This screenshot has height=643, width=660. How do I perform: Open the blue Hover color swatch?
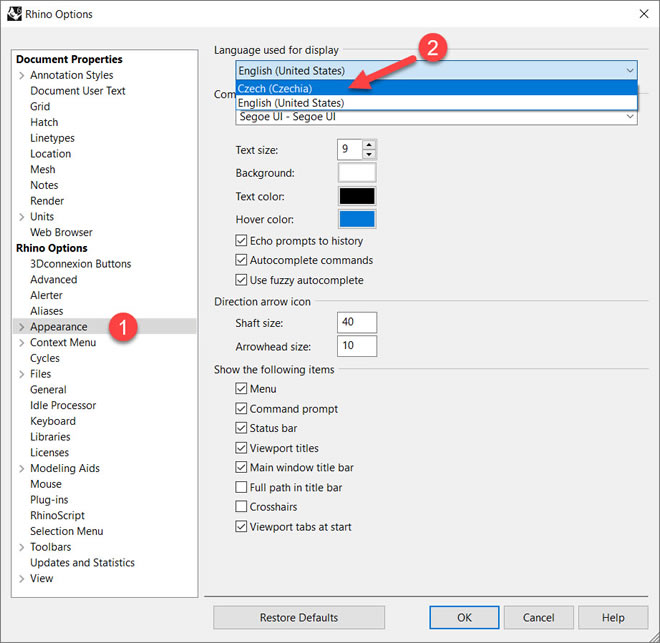(x=357, y=219)
